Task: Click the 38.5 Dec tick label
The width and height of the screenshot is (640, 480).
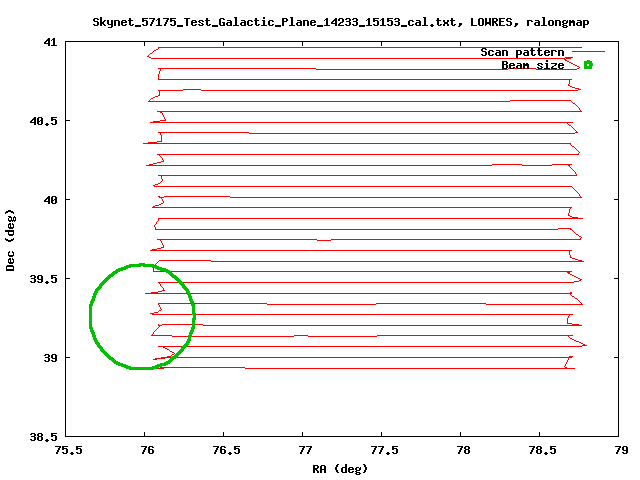Action: pyautogui.click(x=44, y=437)
